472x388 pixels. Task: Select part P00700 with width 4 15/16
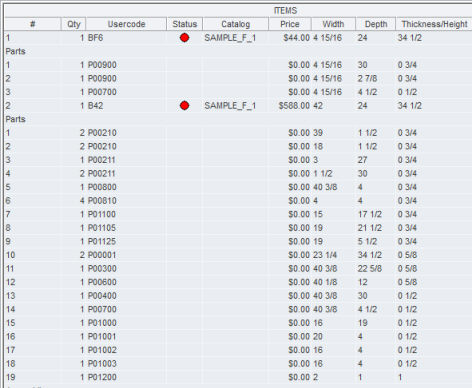coord(238,92)
